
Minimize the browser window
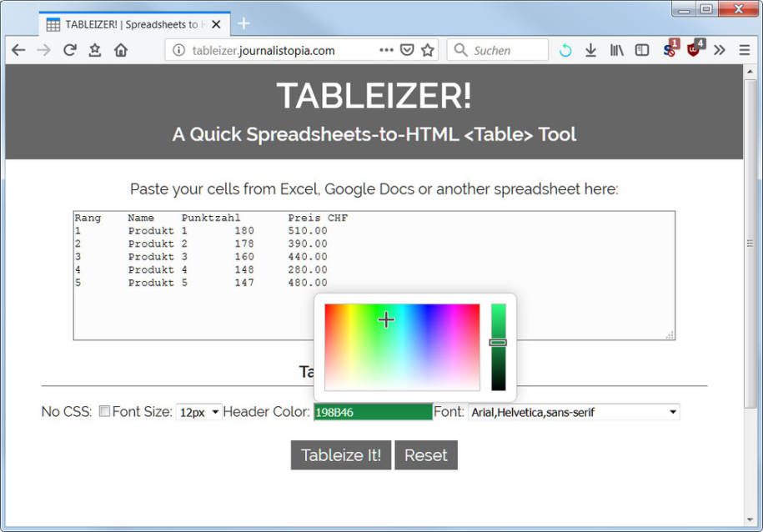685,9
